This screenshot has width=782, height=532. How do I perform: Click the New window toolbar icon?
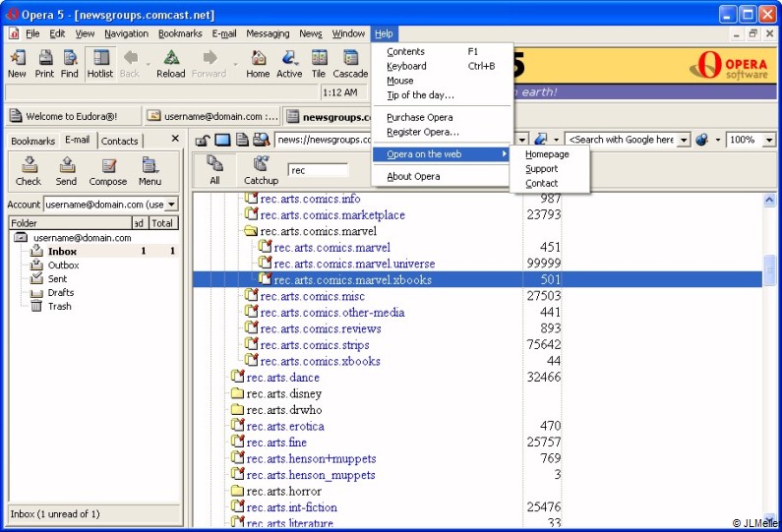(17, 64)
